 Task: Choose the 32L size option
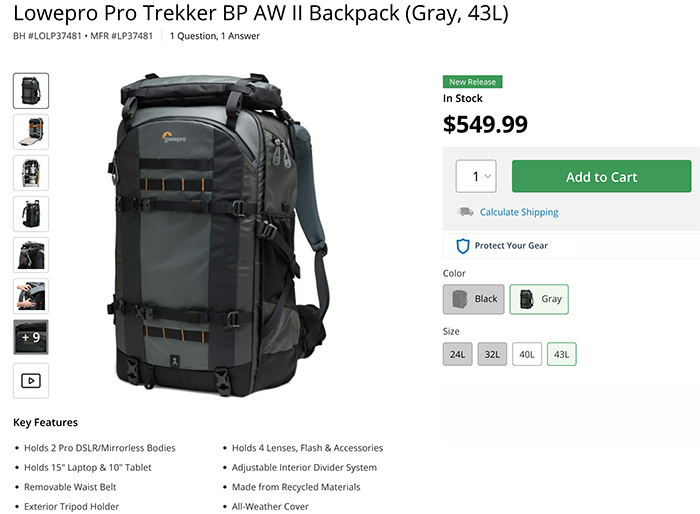pos(492,354)
